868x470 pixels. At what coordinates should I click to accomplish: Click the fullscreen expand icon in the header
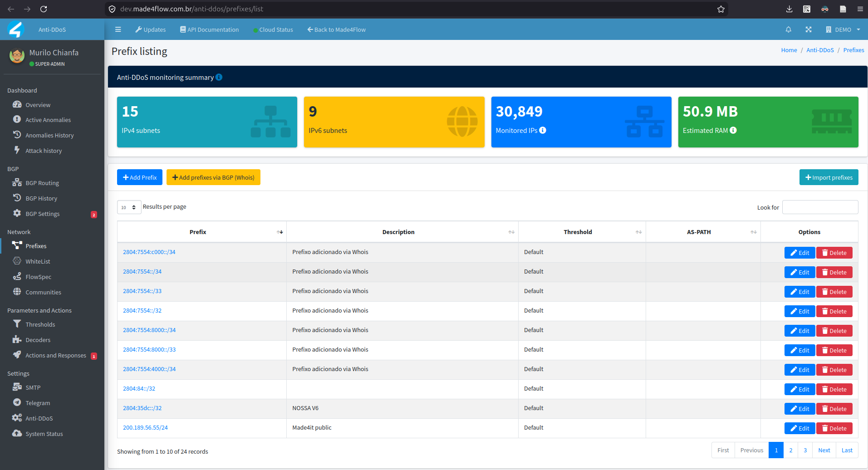click(x=809, y=29)
